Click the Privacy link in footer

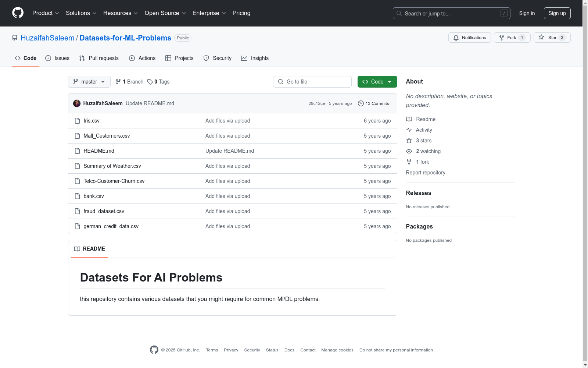(231, 350)
